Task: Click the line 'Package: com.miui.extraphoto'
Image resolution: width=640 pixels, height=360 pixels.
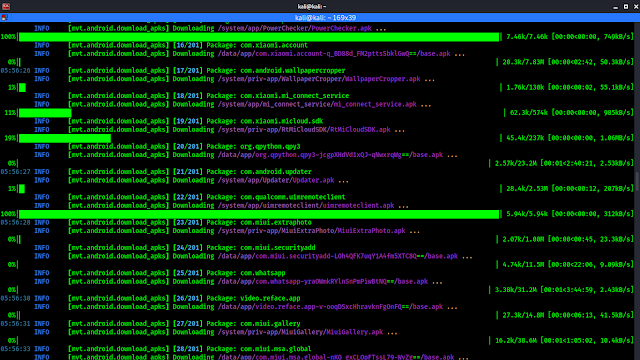Action: (x=259, y=222)
